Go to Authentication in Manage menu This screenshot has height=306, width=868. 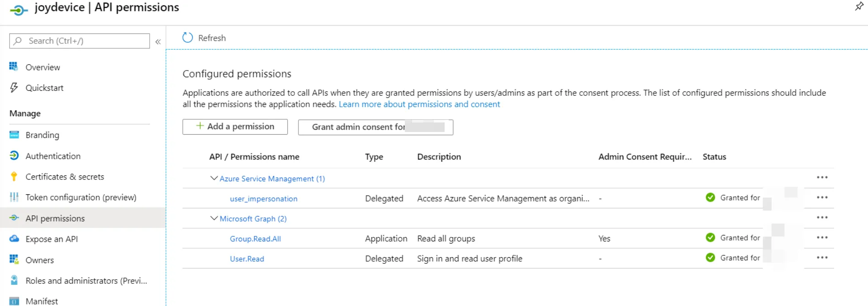53,156
